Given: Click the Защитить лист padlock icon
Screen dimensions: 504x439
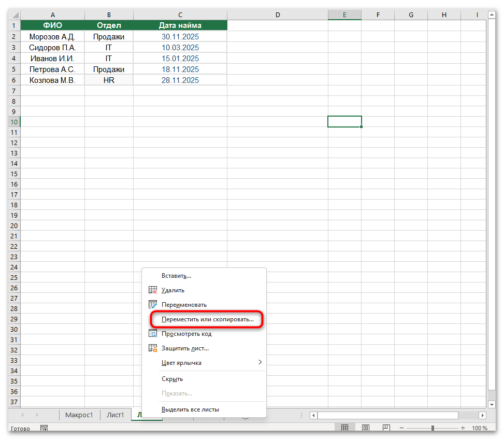Looking at the screenshot, I should [x=152, y=348].
